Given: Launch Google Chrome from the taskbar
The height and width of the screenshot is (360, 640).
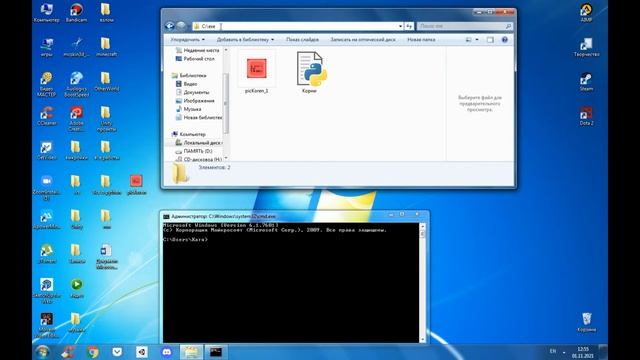Looking at the screenshot, I should point(93,352).
